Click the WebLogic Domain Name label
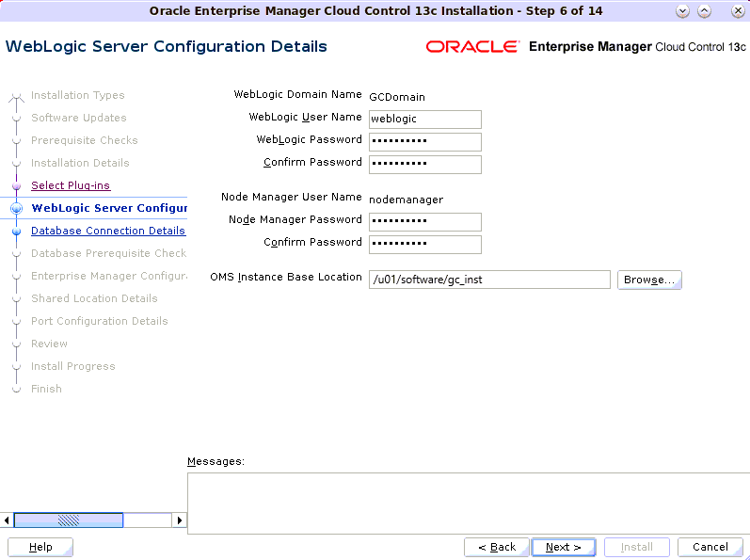The image size is (750, 560). pos(297,94)
